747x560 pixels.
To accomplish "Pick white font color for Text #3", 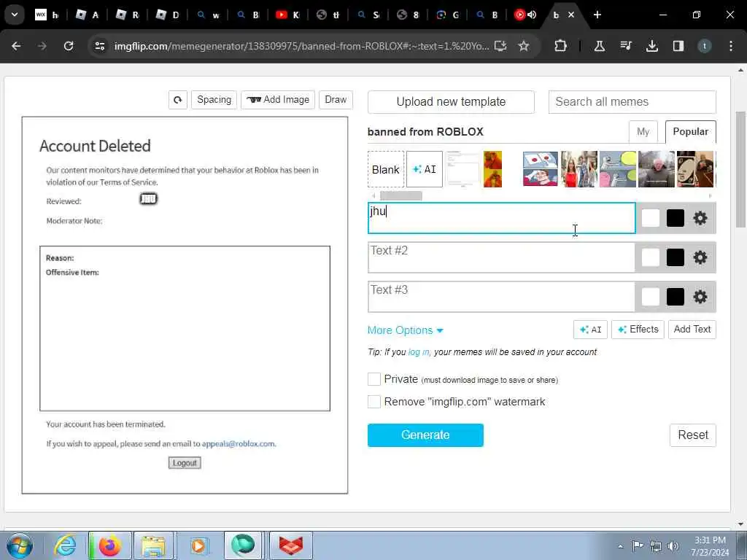I will 650,297.
